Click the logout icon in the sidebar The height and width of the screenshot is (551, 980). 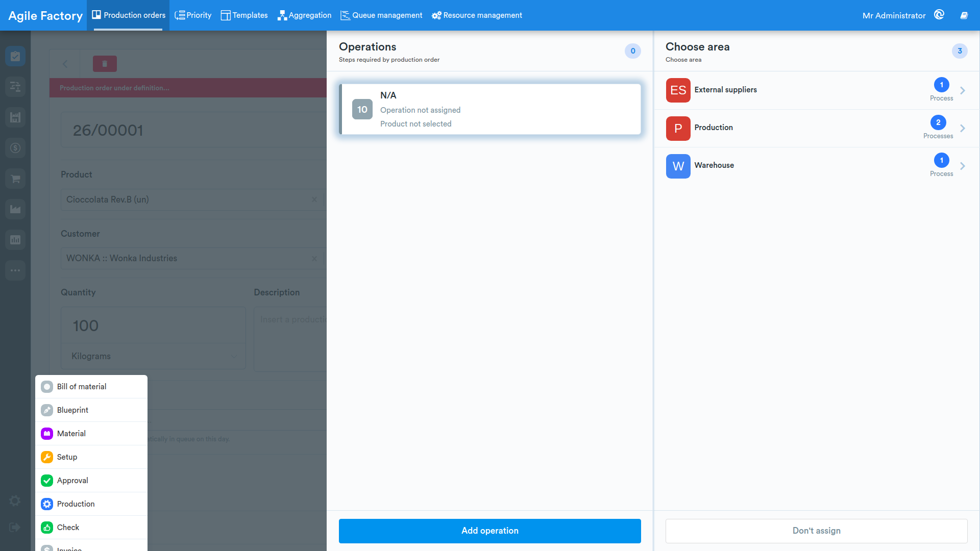pos(15,527)
